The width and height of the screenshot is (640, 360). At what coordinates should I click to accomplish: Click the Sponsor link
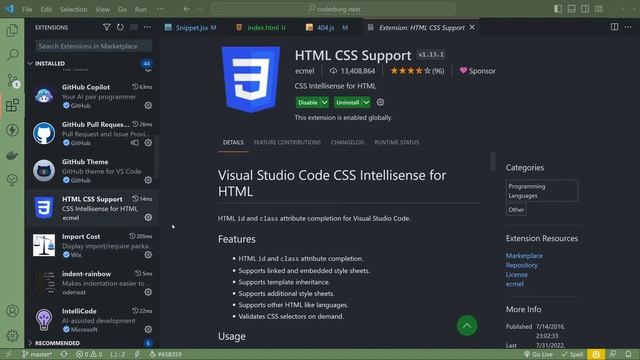tap(478, 71)
